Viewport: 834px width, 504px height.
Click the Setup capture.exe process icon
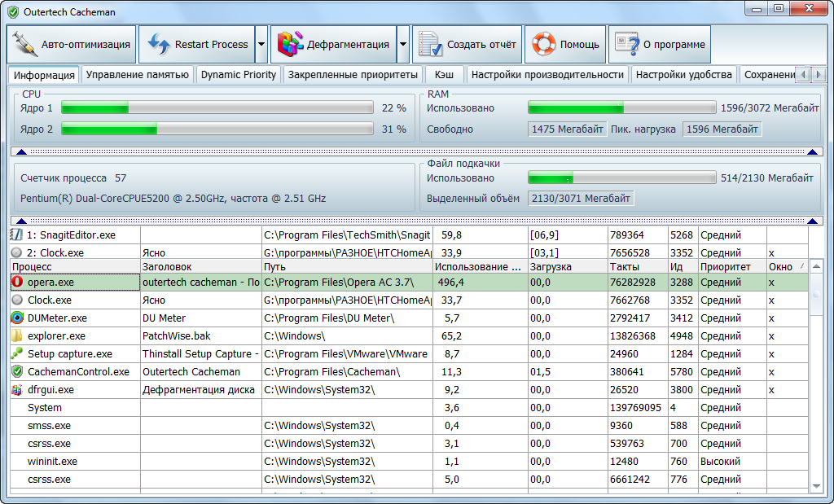tap(17, 353)
